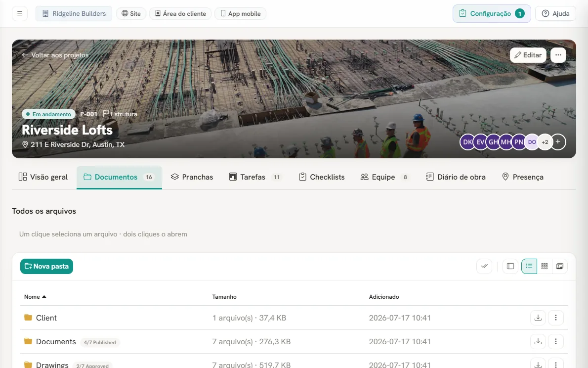
Task: Open Client folder options menu
Action: (x=556, y=318)
